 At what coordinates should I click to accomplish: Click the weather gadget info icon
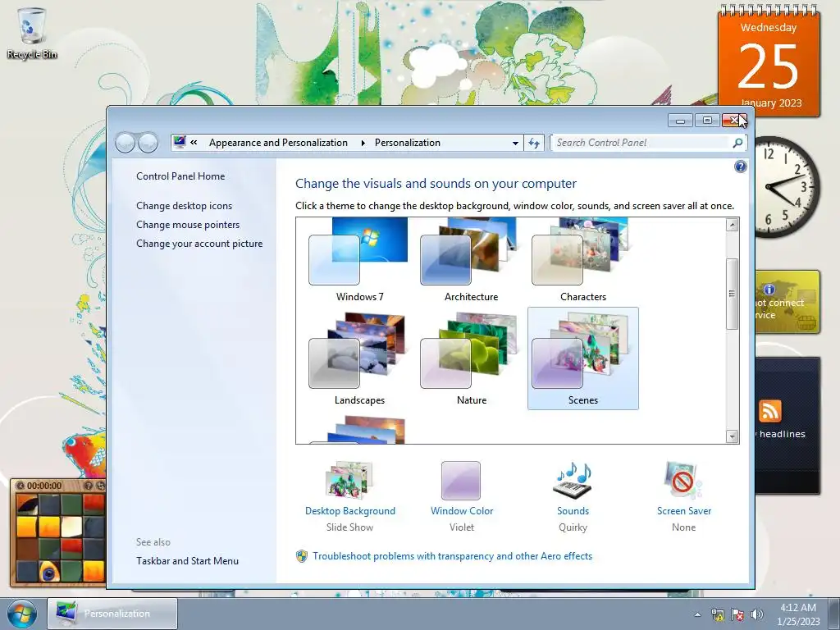tap(769, 290)
